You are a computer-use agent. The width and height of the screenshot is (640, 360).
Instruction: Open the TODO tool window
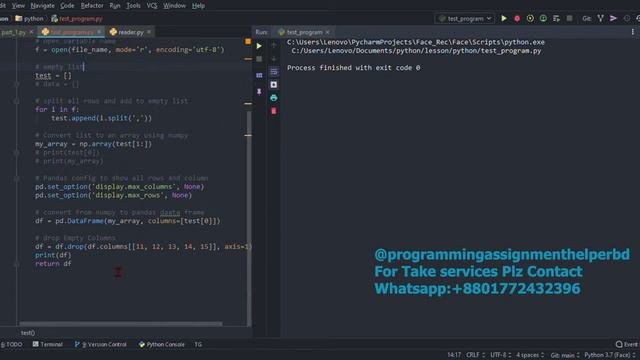pos(11,344)
